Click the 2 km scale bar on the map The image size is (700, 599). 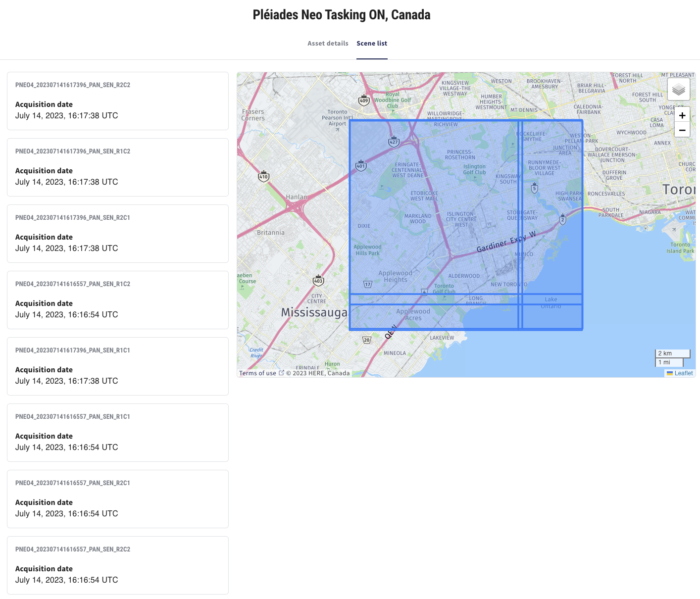(x=672, y=353)
